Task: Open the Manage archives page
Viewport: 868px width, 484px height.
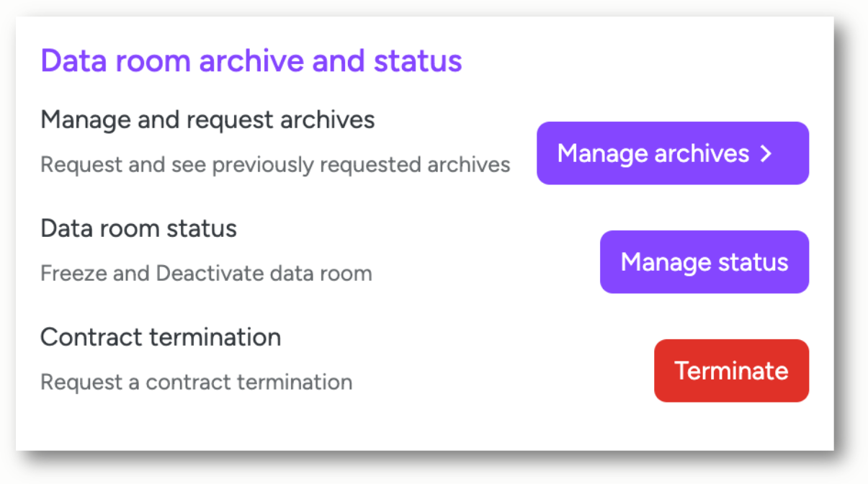Action: tap(673, 153)
